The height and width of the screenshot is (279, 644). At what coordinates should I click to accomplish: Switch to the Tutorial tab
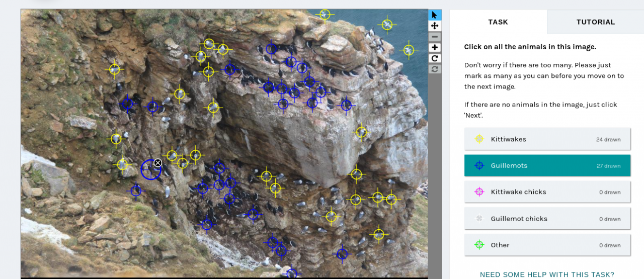tap(596, 22)
